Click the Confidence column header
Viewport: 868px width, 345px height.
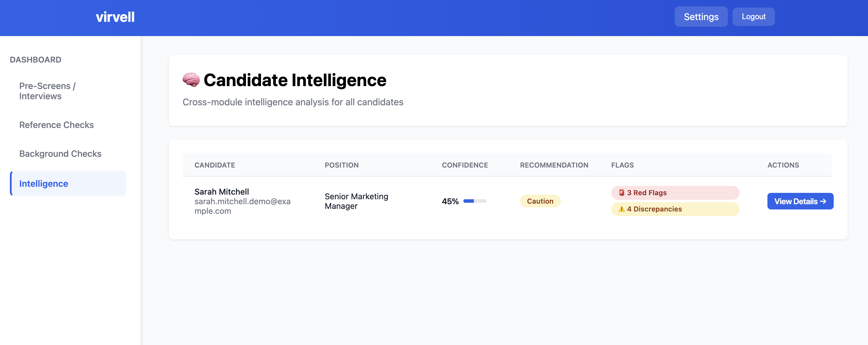465,165
